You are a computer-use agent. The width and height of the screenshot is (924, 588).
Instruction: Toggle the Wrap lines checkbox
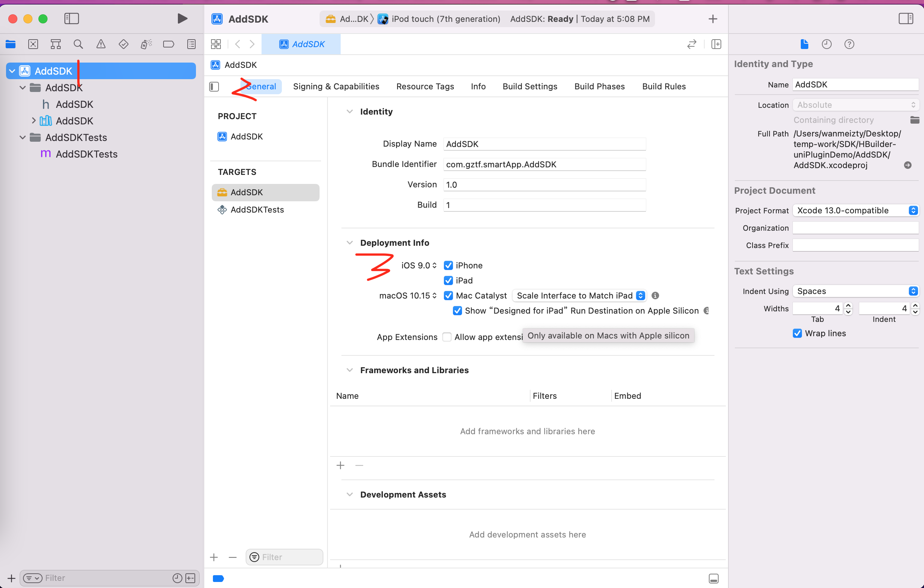[x=797, y=333]
